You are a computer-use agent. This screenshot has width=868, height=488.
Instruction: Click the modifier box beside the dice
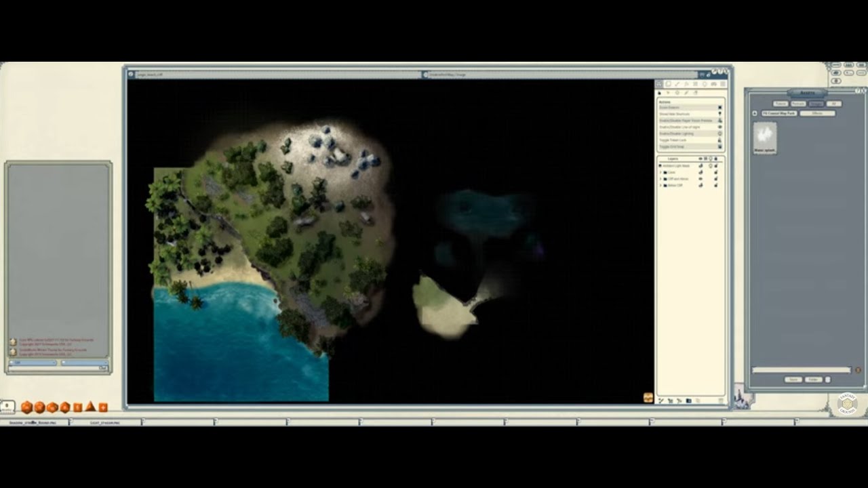point(7,407)
